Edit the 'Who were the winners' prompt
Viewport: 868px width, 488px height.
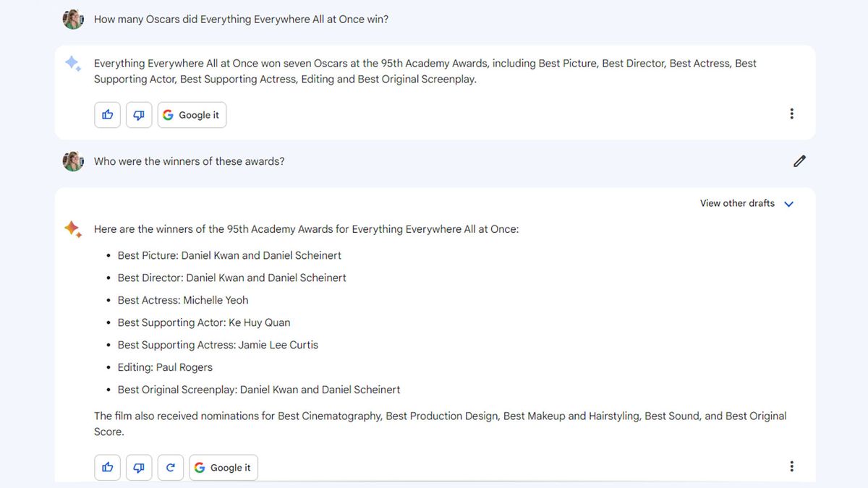pyautogui.click(x=799, y=161)
